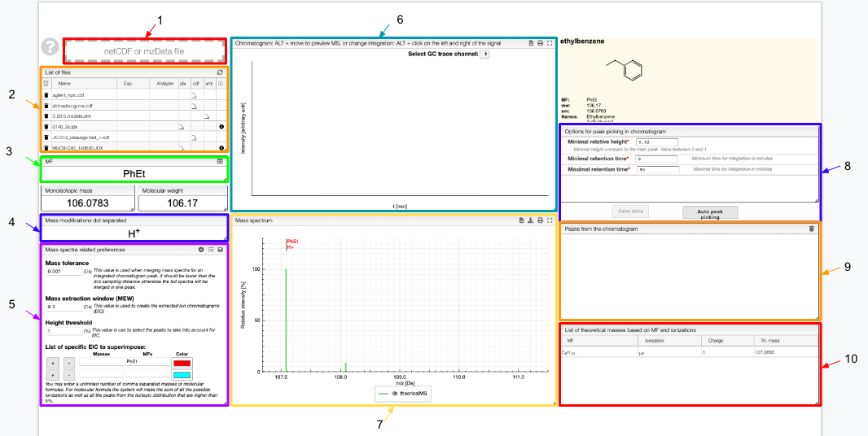The width and height of the screenshot is (868, 436).
Task: Start Auto peak picking
Action: tap(710, 213)
